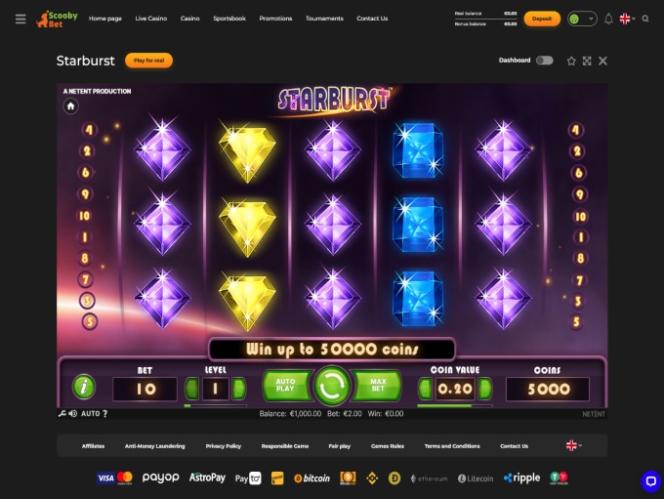
Task: Open the Live Casino menu item
Action: 151,19
